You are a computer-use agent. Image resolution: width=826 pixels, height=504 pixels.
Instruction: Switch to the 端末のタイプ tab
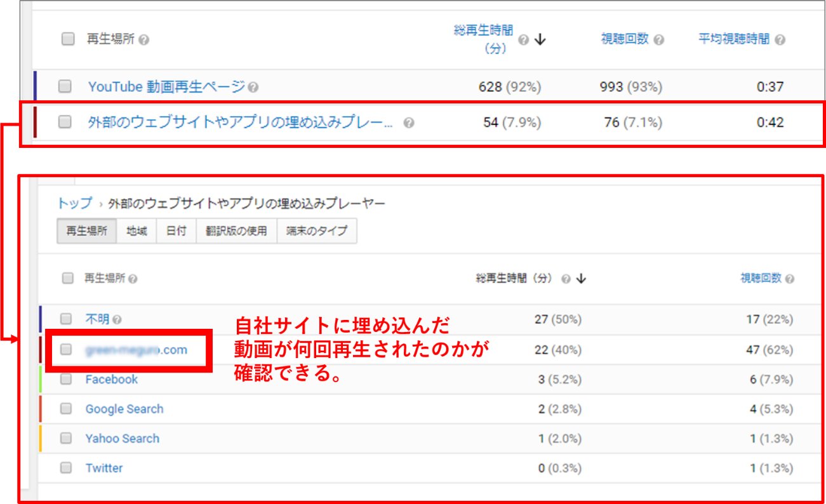point(316,231)
